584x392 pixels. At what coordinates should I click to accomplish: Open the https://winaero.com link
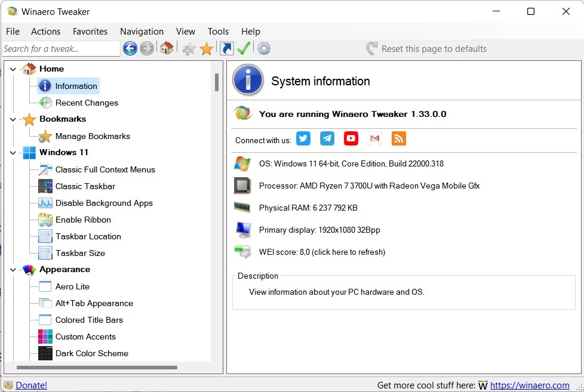530,385
